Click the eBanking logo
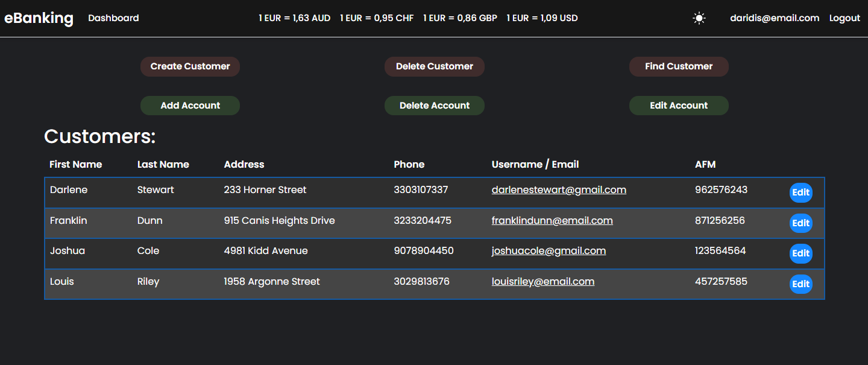This screenshot has height=365, width=868. (39, 18)
